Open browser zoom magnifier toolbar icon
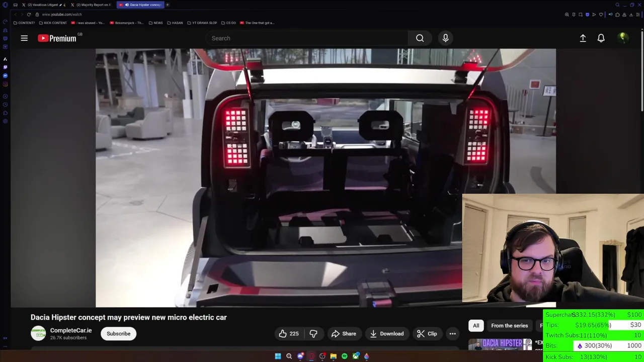Screen dimensions: 644x362 coord(567,15)
